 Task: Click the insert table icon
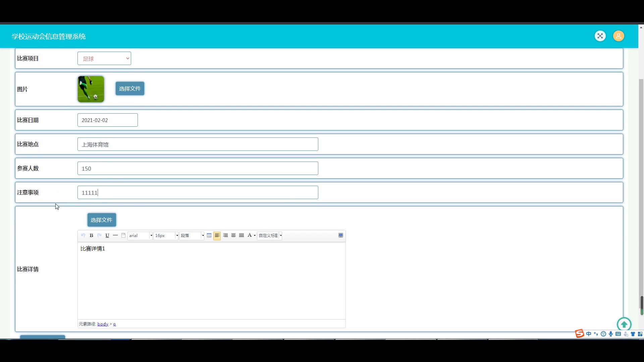click(209, 235)
